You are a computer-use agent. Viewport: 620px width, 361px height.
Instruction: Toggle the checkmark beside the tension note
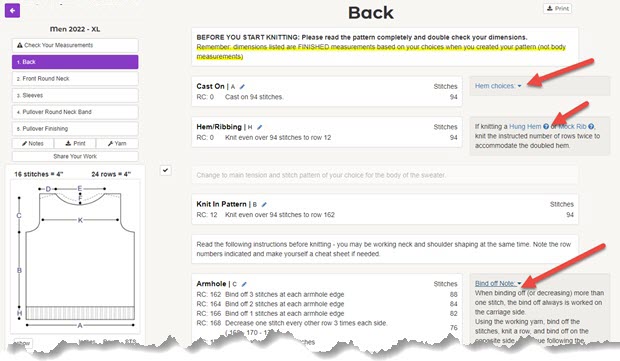tap(166, 170)
